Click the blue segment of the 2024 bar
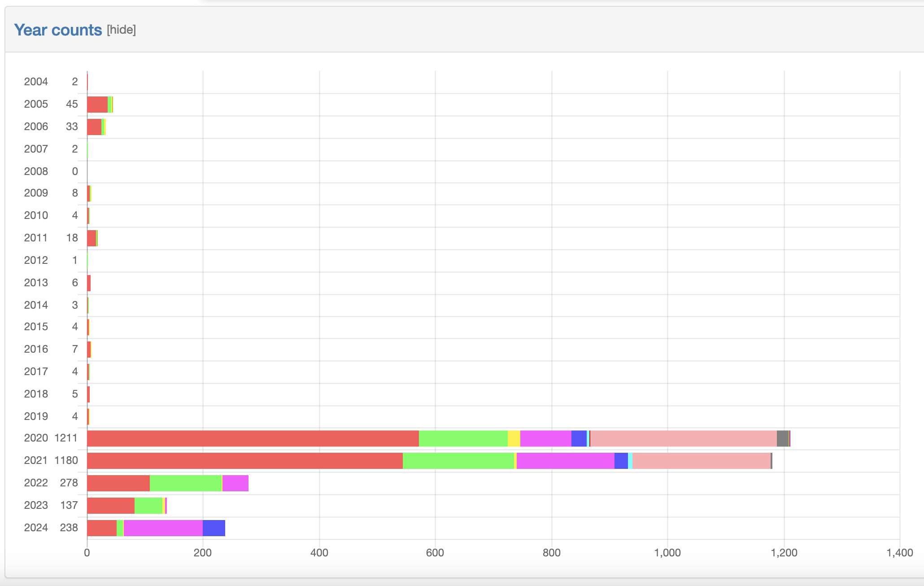Screen dimensions: 924x586 (214, 528)
